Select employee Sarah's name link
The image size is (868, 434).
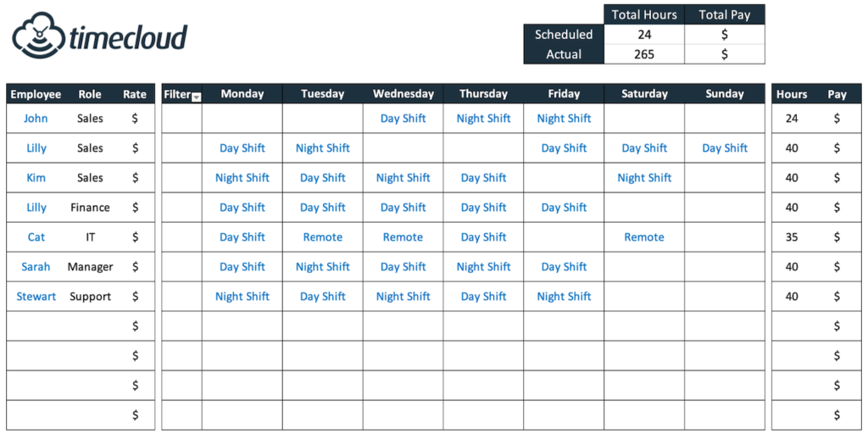point(36,267)
